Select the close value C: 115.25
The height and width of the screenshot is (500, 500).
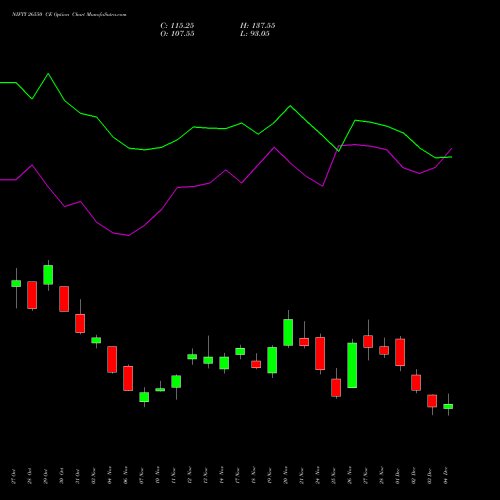point(177,26)
